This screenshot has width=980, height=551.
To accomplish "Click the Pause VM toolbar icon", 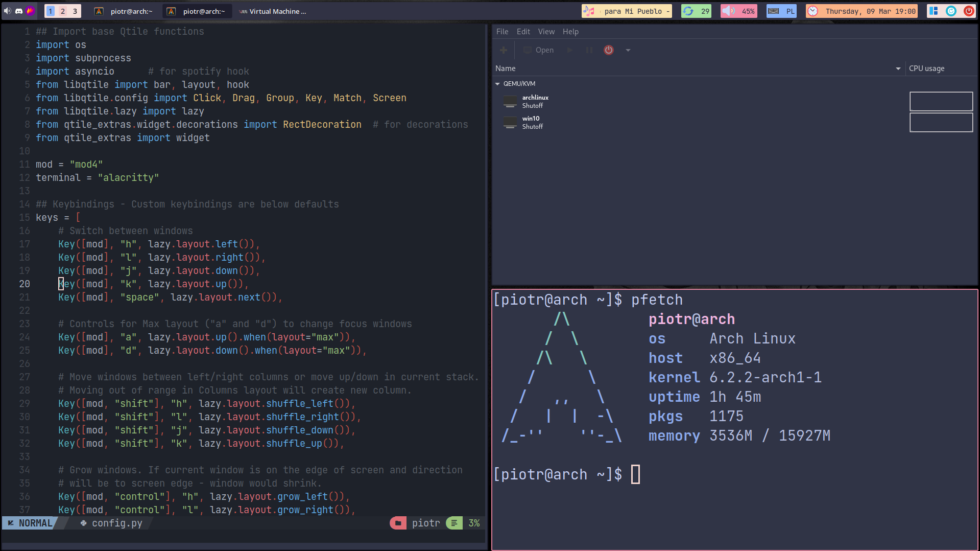I will click(x=589, y=50).
